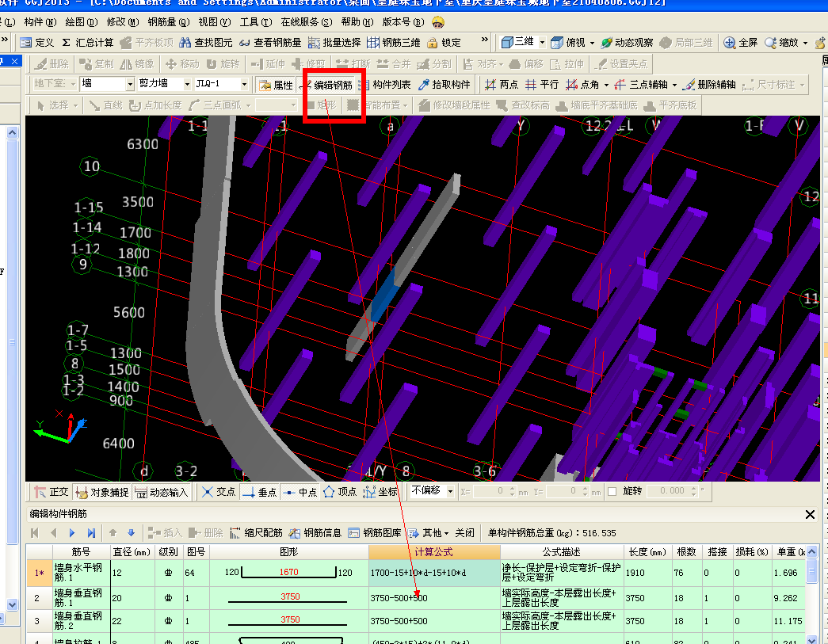Click 查找图元 find element tool
This screenshot has height=644, width=828.
pyautogui.click(x=206, y=43)
